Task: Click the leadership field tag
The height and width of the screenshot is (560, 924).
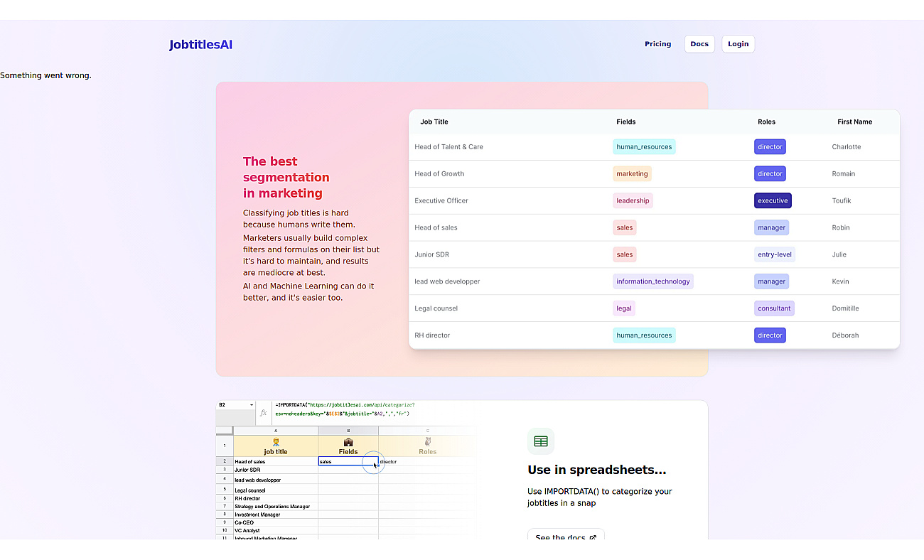Action: click(x=633, y=201)
